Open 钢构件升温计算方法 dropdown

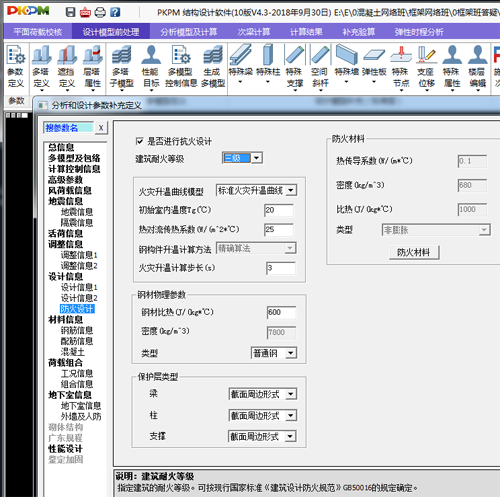(290, 248)
